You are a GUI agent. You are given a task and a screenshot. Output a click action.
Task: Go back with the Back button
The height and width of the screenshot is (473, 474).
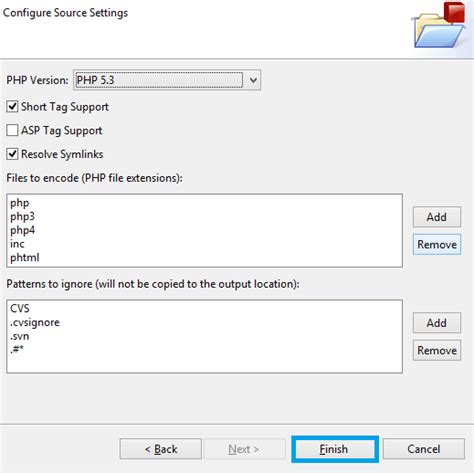pyautogui.click(x=161, y=449)
